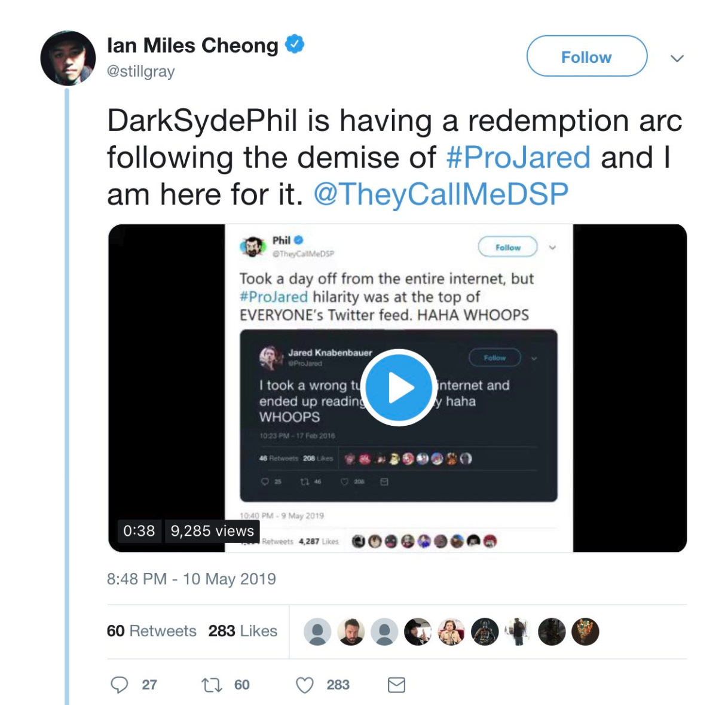This screenshot has width=728, height=705.
Task: Open the #ProJared hashtag link
Action: pos(518,158)
